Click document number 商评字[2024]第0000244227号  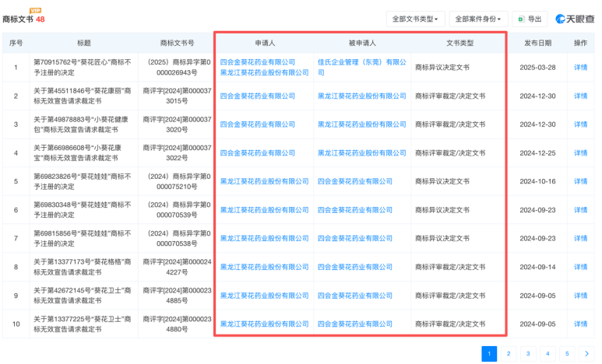point(177,267)
